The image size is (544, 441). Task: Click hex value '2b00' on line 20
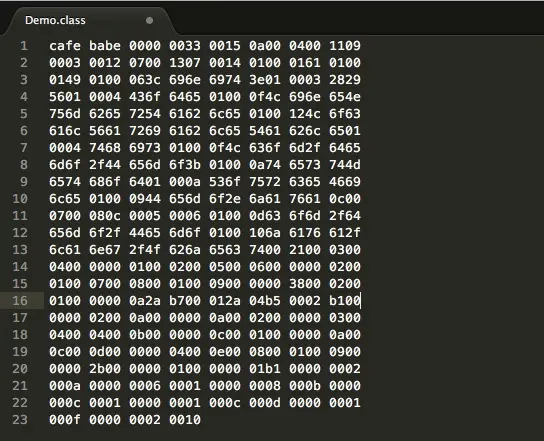pyautogui.click(x=105, y=368)
